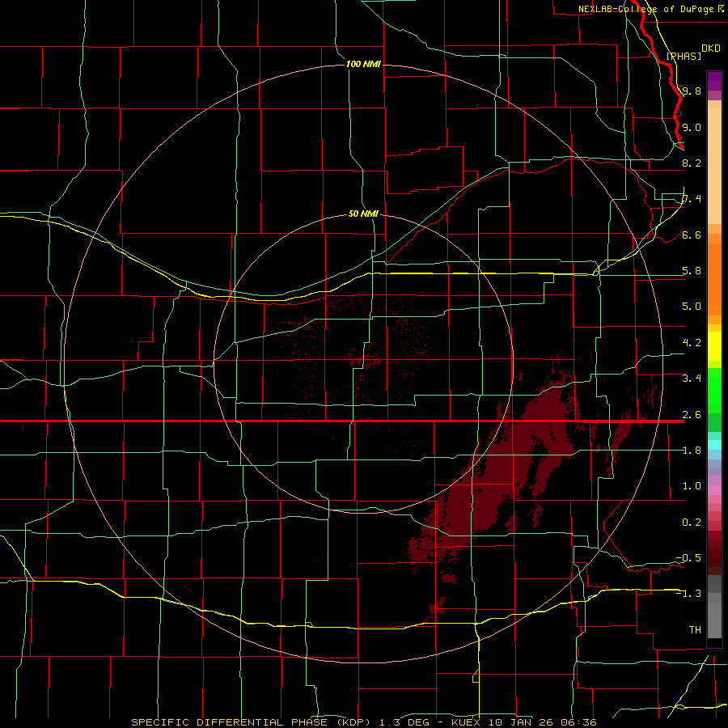Click the 10 JAN 26 06:36 timestamp

(542, 722)
